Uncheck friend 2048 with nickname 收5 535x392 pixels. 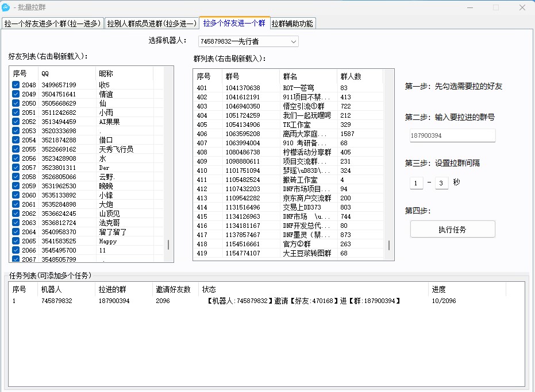(16, 85)
